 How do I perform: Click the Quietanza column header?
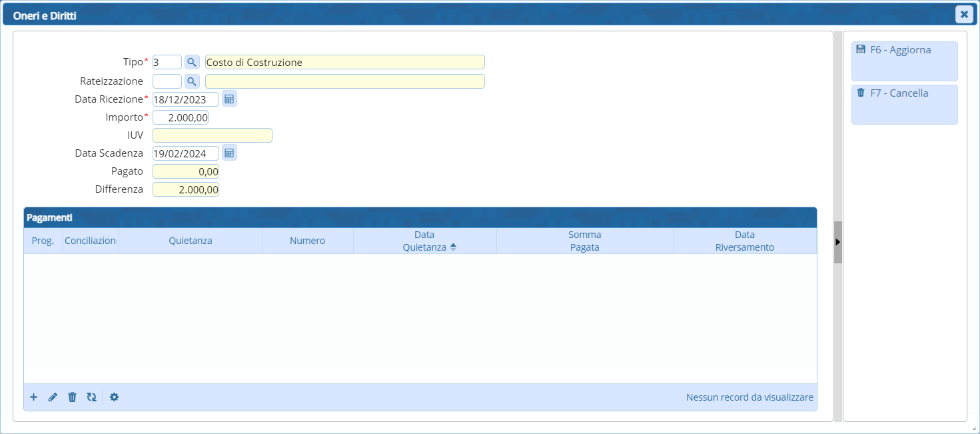(x=191, y=241)
